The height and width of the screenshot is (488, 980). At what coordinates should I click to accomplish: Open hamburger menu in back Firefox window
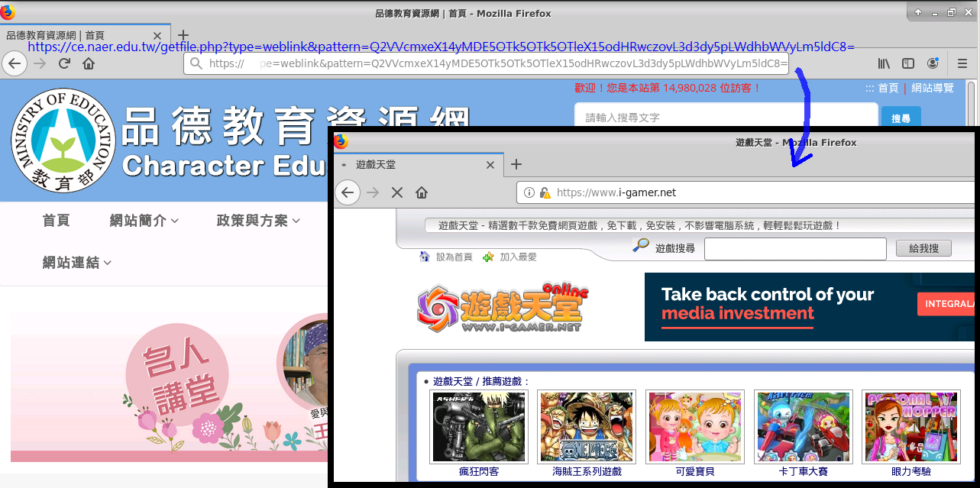click(x=962, y=63)
